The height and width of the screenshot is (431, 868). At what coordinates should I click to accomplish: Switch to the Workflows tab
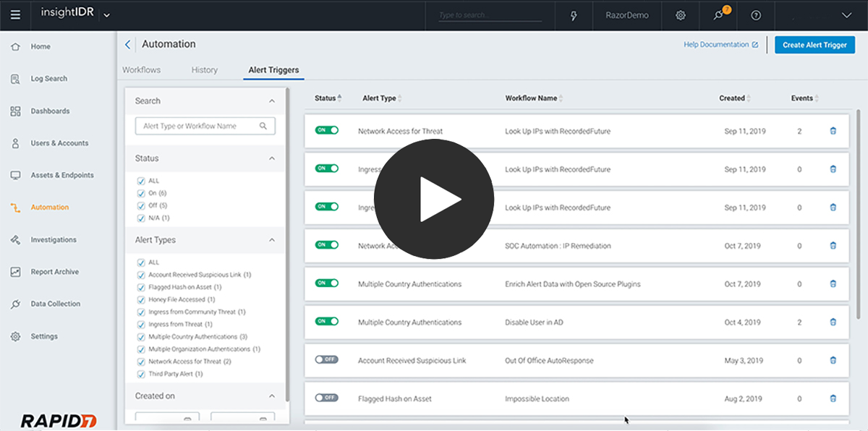142,70
